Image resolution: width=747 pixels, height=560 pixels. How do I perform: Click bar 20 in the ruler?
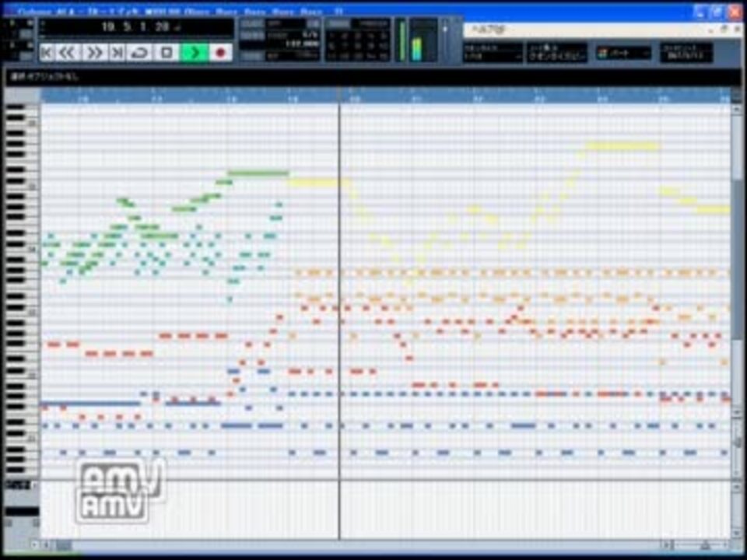click(354, 99)
